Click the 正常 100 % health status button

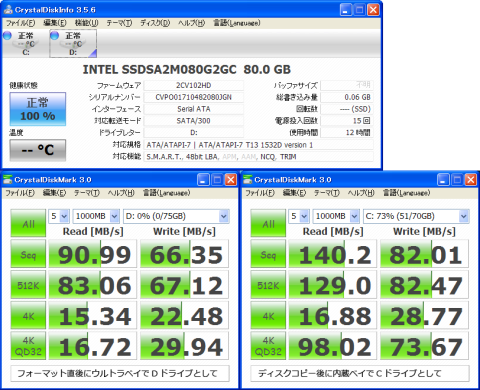coord(38,109)
